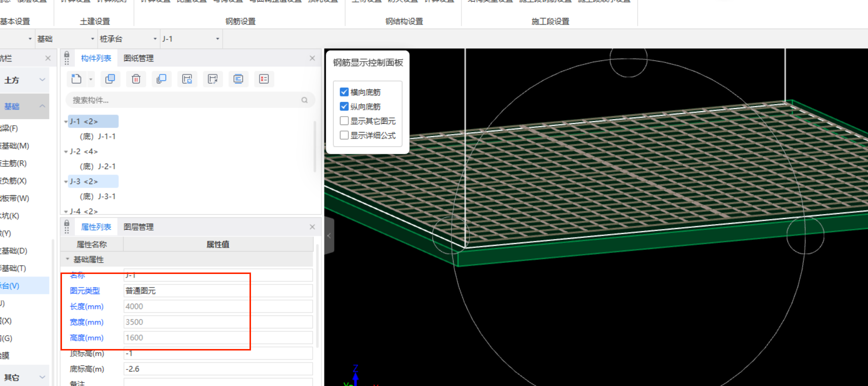Click the component tree vertical scrollbar

(x=315, y=146)
